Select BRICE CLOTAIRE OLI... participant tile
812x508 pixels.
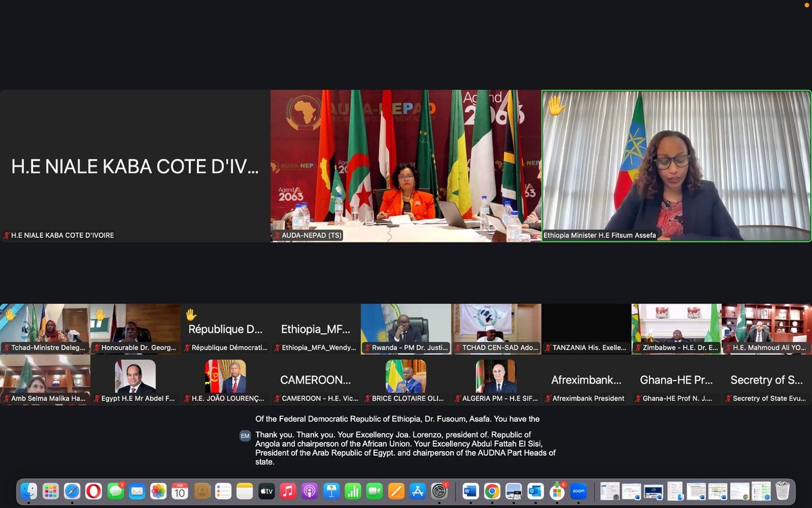click(x=406, y=380)
